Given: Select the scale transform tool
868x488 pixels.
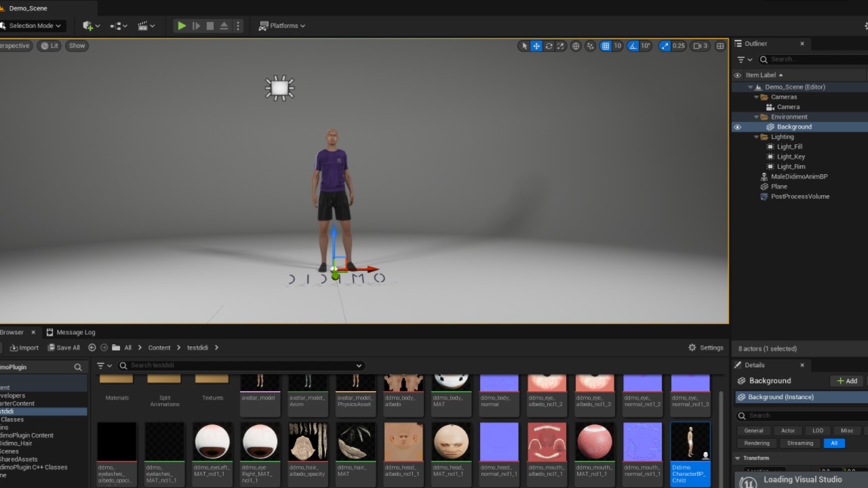Looking at the screenshot, I should pos(561,46).
